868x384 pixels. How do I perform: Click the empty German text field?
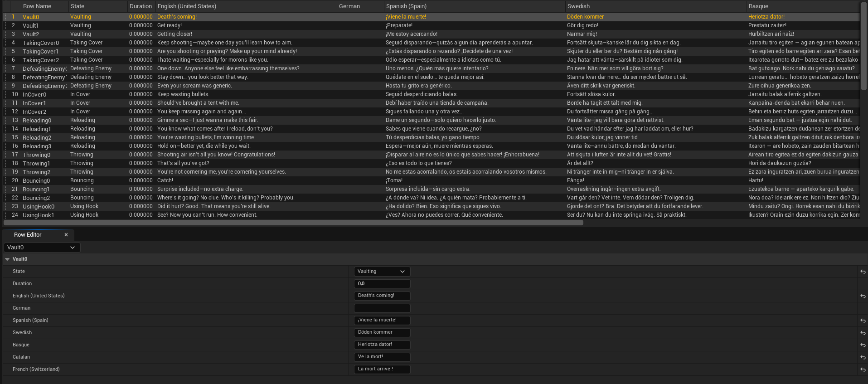point(382,308)
